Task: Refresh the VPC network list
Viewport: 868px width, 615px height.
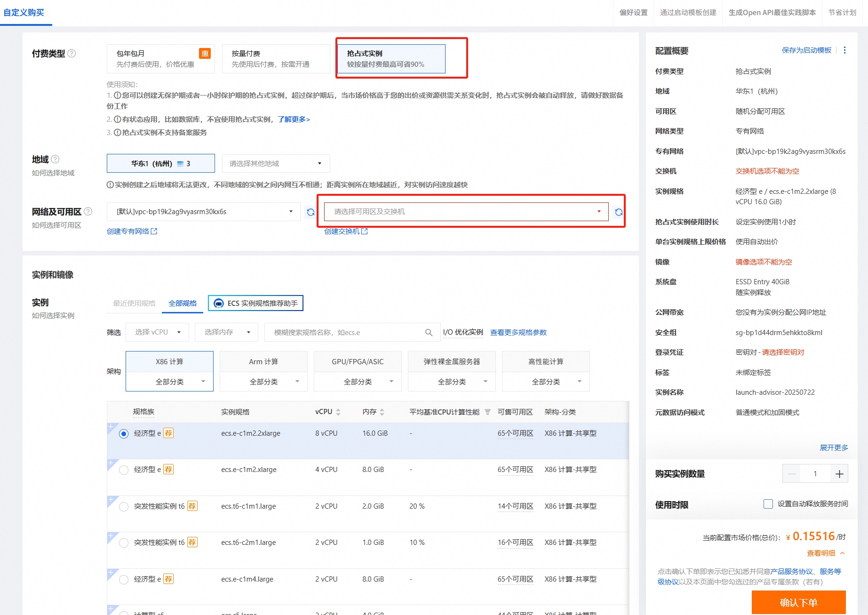Action: (x=311, y=212)
